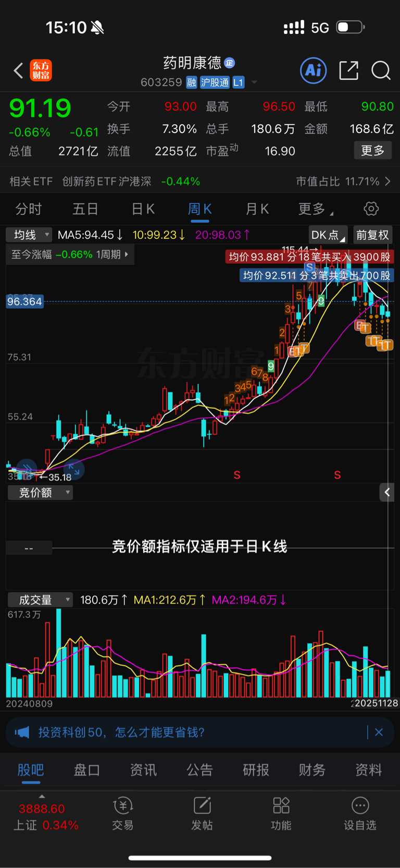
Task: Tap the 96.364 price marker
Action: [x=24, y=301]
